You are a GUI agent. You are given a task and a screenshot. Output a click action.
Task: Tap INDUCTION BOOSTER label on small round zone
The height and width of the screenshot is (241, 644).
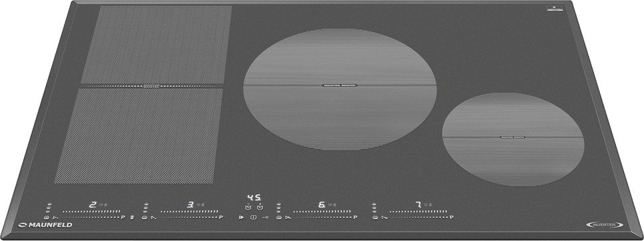click(513, 137)
